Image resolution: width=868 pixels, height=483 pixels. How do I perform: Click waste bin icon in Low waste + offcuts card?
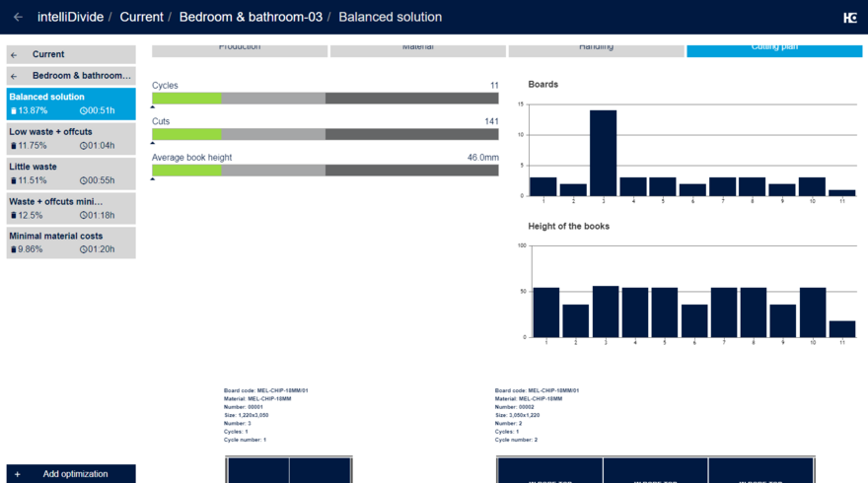pyautogui.click(x=13, y=146)
